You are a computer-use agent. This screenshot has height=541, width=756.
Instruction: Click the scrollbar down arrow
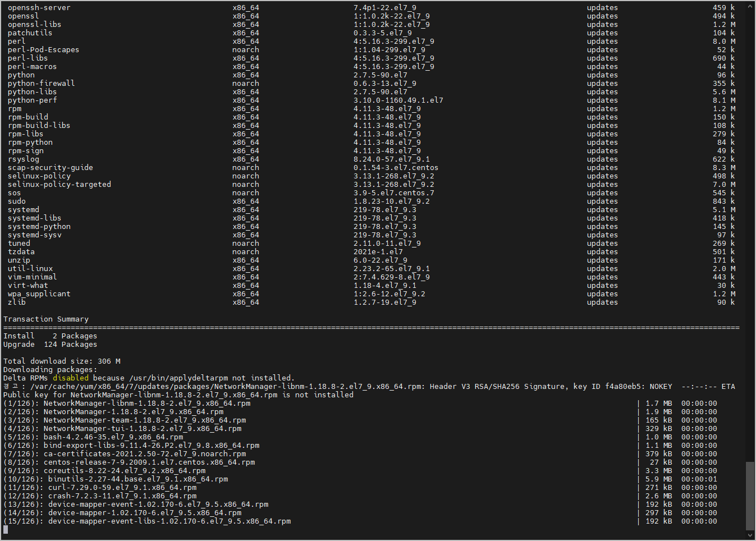coord(750,535)
